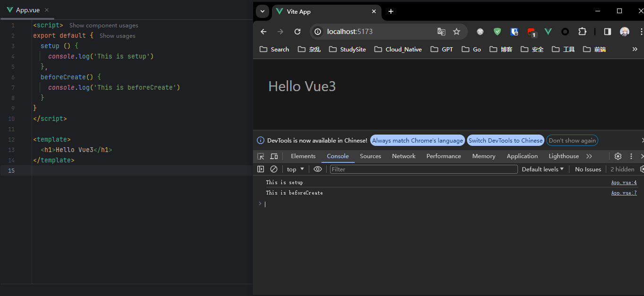The image size is (644, 296).
Task: Open the GPT bookmark folder
Action: coord(442,49)
